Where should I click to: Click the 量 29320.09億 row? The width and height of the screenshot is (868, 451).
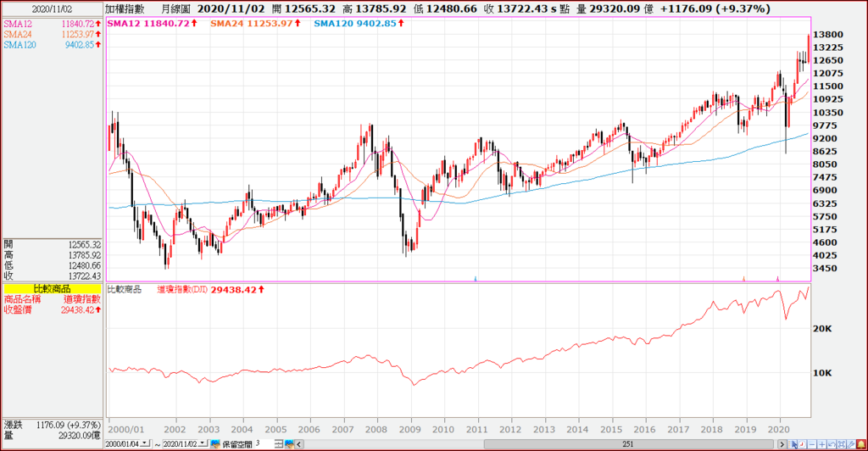coord(53,436)
